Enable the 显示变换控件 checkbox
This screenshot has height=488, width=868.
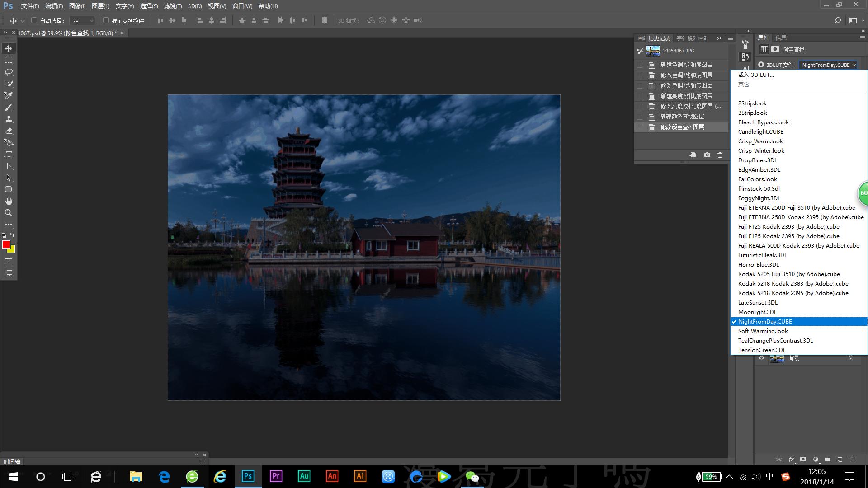(x=106, y=20)
